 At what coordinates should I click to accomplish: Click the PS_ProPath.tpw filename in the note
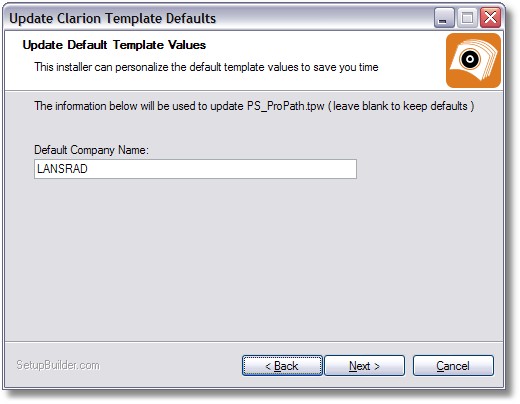pyautogui.click(x=286, y=106)
